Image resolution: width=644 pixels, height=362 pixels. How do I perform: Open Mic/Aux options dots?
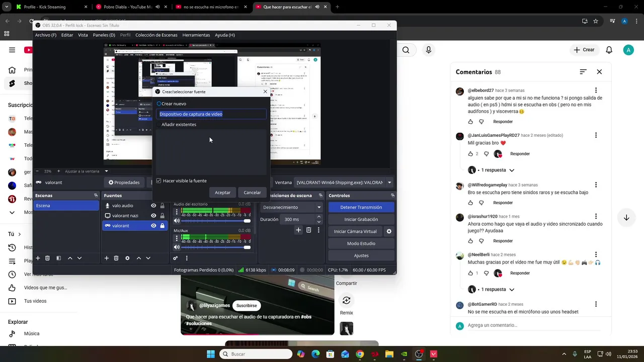(177, 238)
